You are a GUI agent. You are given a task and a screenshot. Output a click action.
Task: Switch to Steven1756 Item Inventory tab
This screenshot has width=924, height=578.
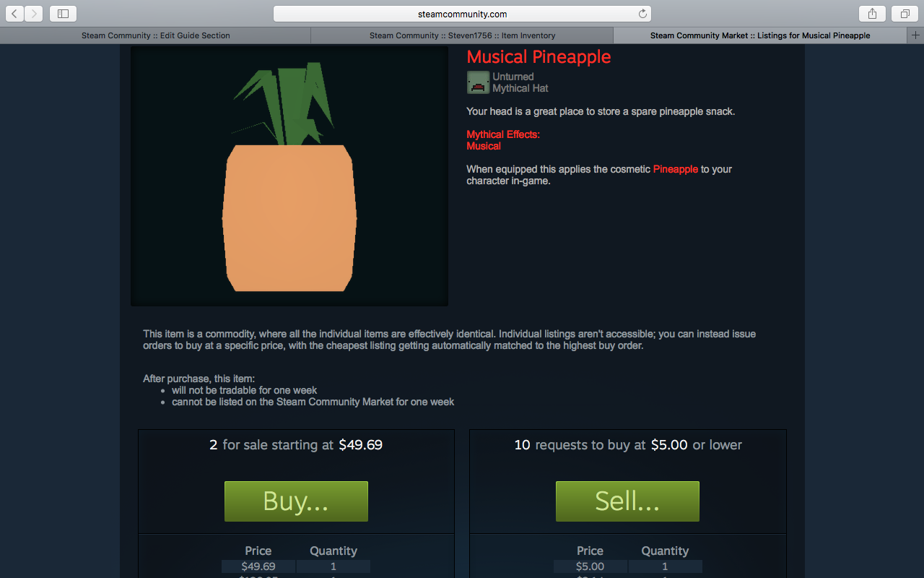point(462,35)
